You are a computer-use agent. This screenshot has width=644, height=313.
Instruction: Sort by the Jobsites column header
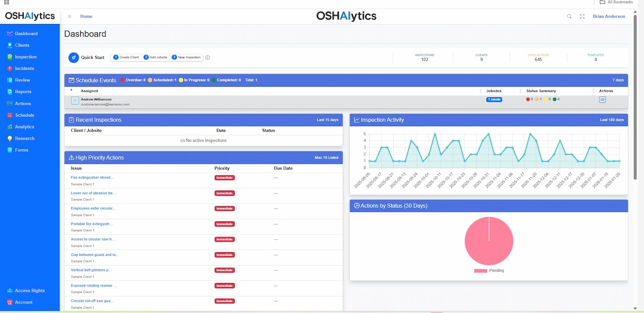(494, 91)
